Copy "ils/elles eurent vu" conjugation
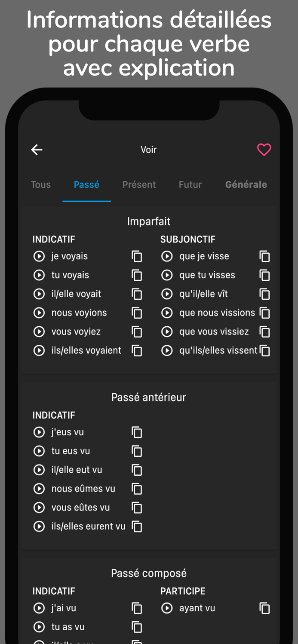This screenshot has width=298, height=644. pyautogui.click(x=137, y=526)
